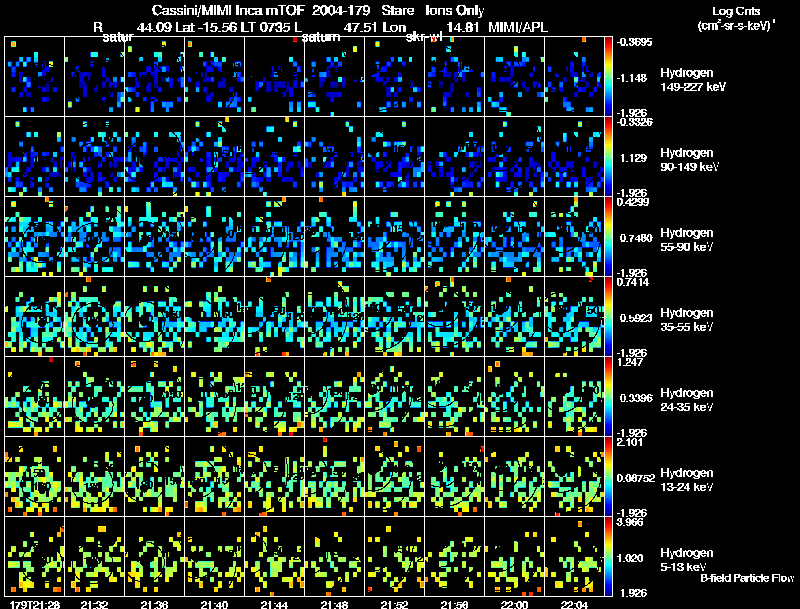Click the Hydrogen 5-13 keV panel at 21:36
The height and width of the screenshot is (609, 800).
155,557
